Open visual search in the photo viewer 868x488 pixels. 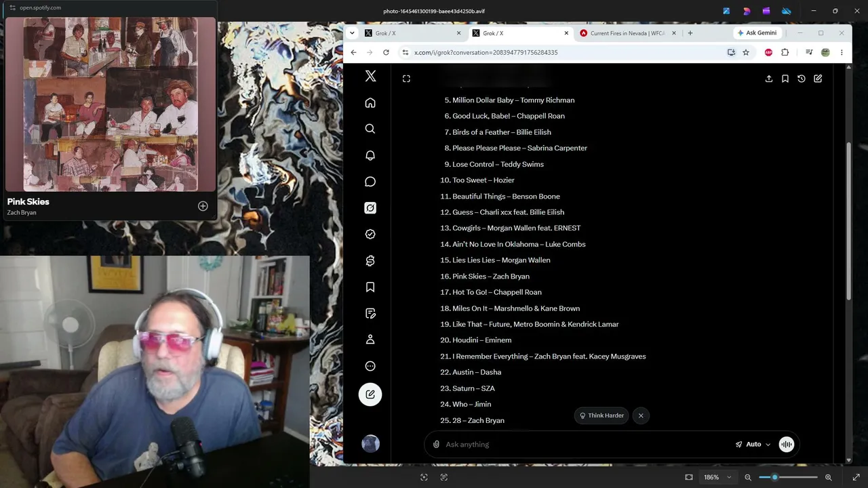[424, 477]
